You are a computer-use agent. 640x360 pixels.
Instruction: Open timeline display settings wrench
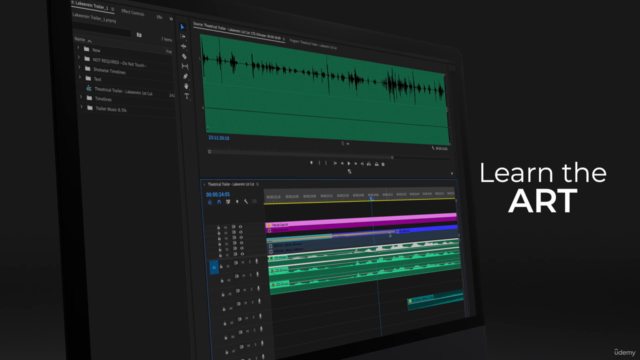point(246,202)
